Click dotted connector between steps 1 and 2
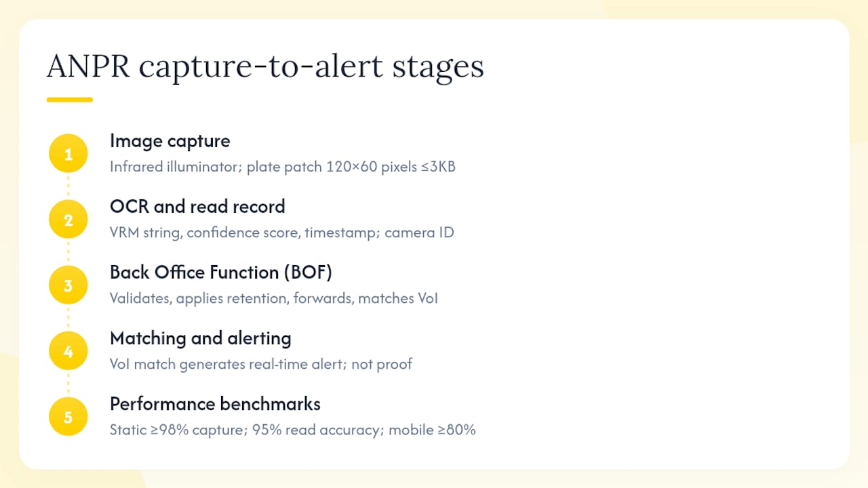 point(68,187)
